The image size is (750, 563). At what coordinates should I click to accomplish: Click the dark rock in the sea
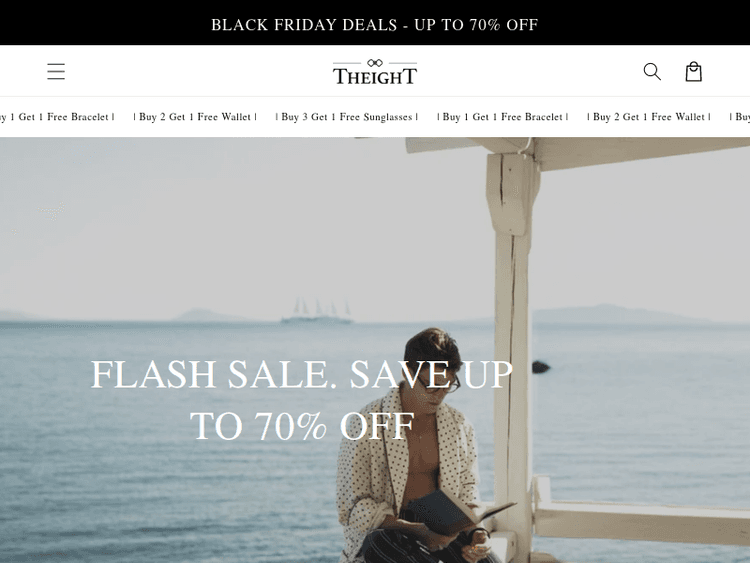click(x=541, y=366)
